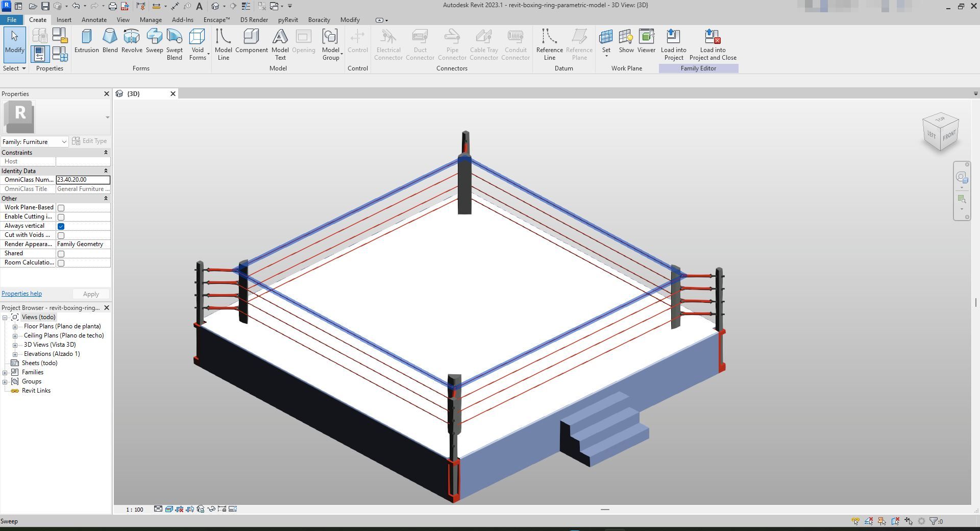This screenshot has width=980, height=531.
Task: Toggle the Room Calculation checkbox
Action: click(x=61, y=263)
